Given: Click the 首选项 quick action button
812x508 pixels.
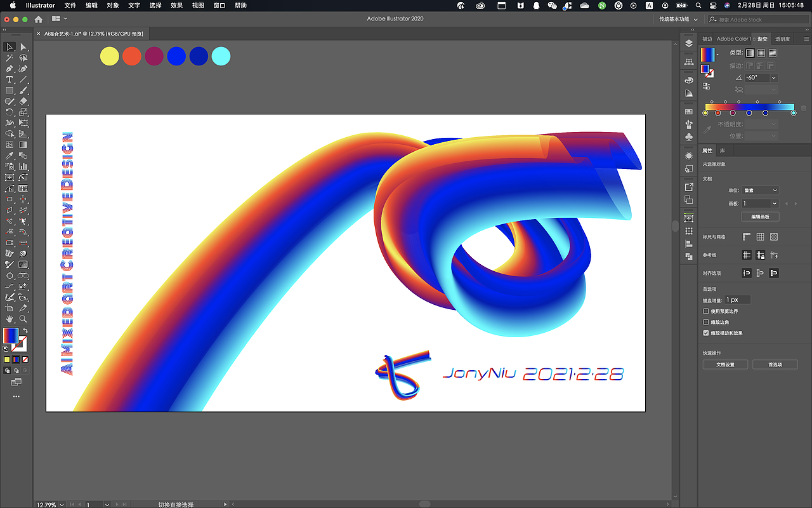Looking at the screenshot, I should coord(775,364).
